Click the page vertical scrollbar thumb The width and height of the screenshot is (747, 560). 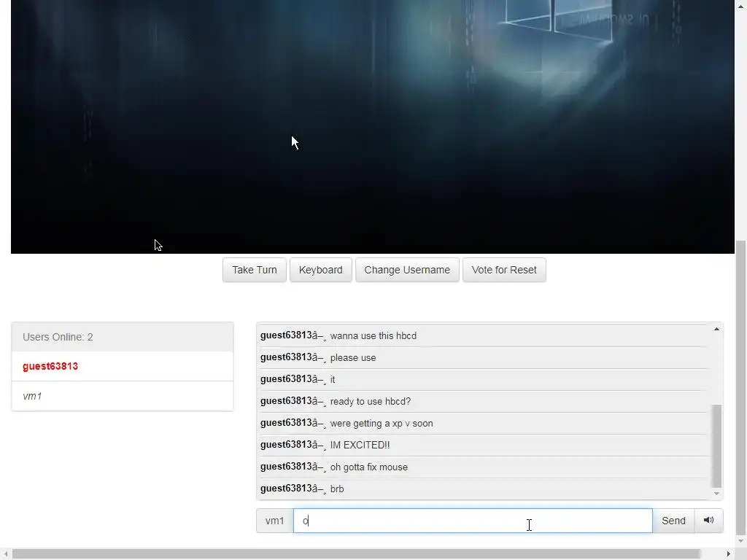(741, 388)
